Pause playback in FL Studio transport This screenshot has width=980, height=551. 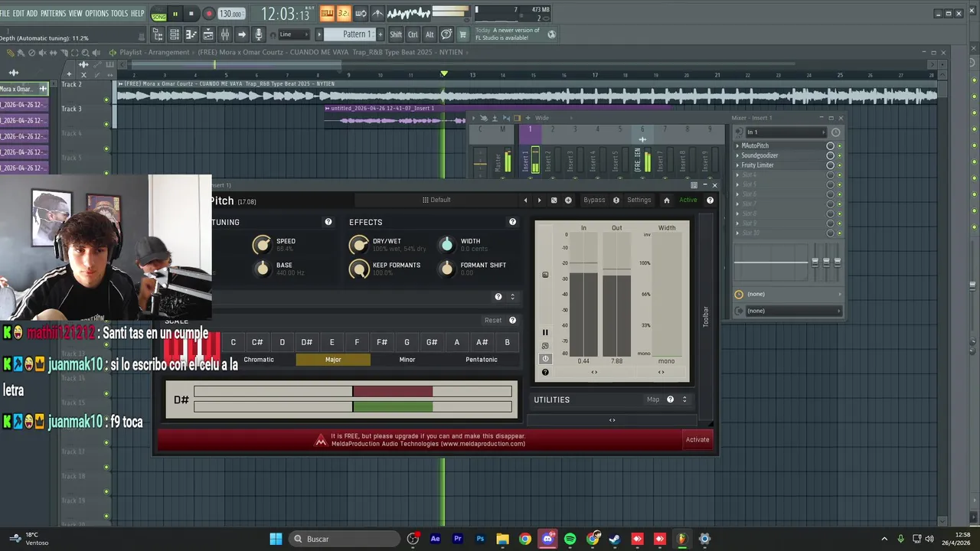(175, 14)
